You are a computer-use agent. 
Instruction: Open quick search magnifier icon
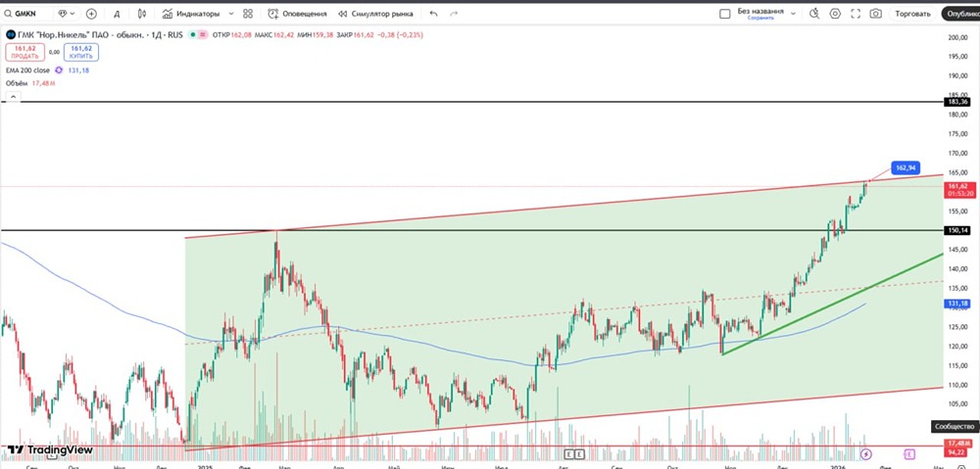(813, 13)
